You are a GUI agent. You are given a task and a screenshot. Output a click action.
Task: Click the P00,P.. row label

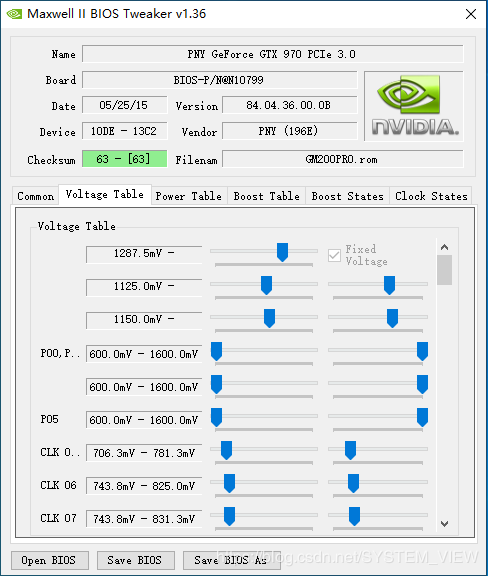[60, 353]
